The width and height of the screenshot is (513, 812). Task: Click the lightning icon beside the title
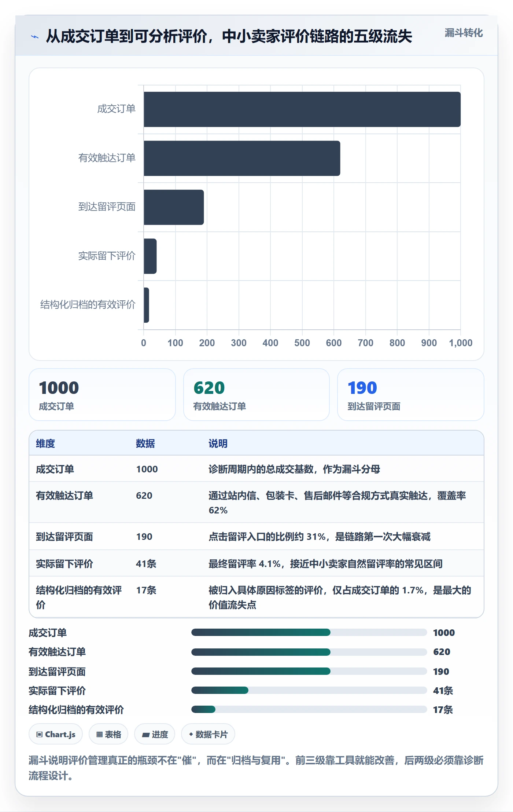point(34,37)
